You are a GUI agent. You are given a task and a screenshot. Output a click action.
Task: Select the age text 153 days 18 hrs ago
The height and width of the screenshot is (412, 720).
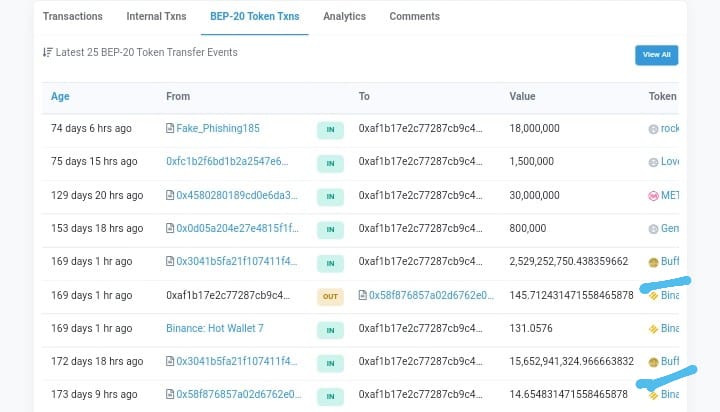97,228
